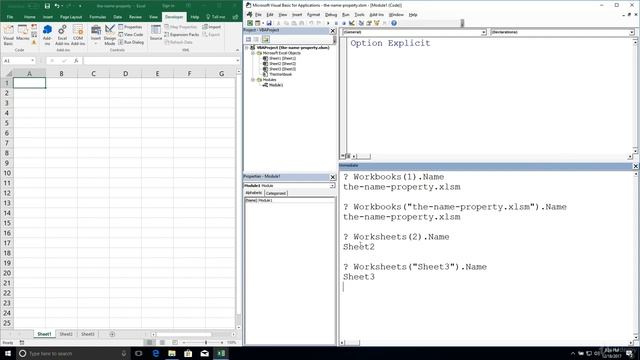Viewport: 640px width, 360px height.
Task: Open COM Add-ins from the ribbon
Action: coord(78,35)
